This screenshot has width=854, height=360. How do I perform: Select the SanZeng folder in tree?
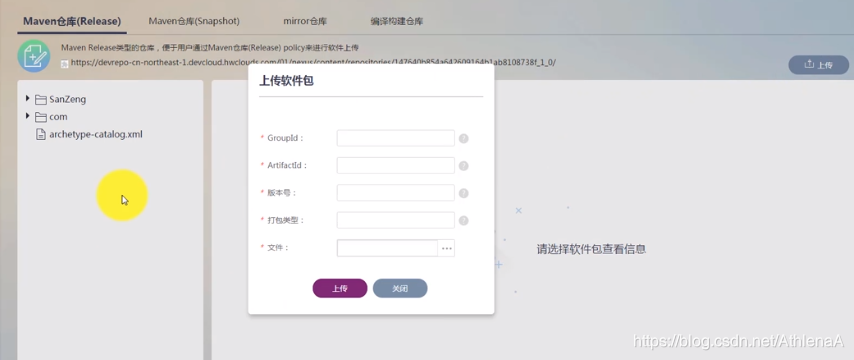click(68, 99)
